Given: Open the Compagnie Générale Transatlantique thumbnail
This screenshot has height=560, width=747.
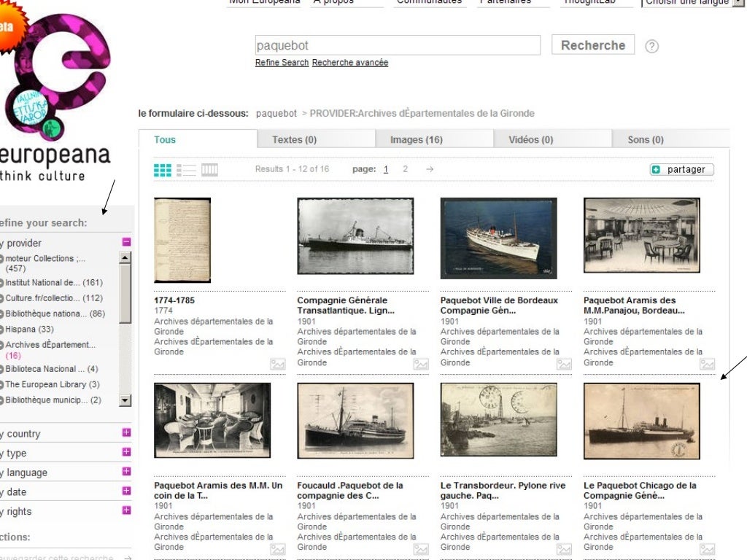Looking at the screenshot, I should pos(355,236).
